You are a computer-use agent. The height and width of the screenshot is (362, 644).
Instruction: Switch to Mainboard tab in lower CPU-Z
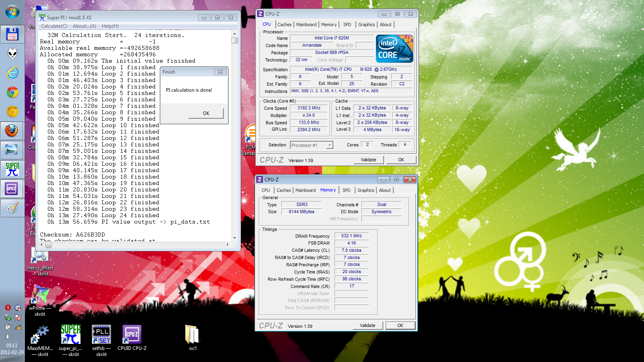(305, 190)
